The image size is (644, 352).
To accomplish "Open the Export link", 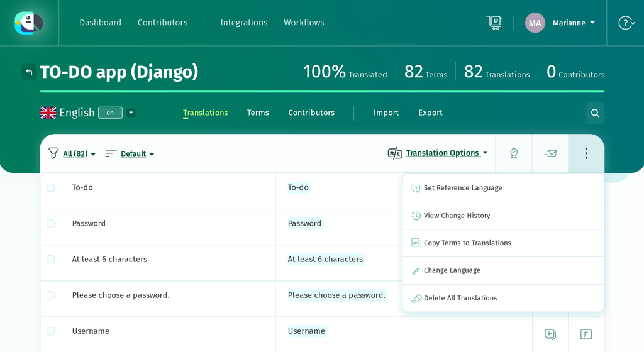I will point(430,113).
